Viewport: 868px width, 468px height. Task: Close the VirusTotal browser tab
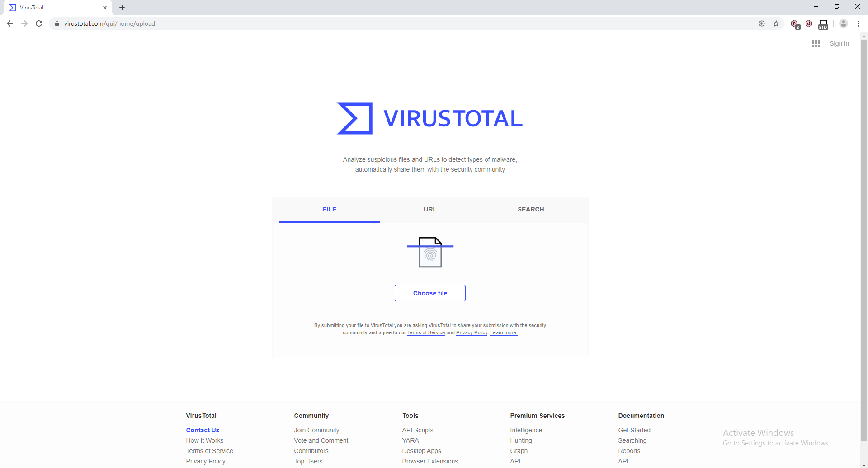point(105,8)
